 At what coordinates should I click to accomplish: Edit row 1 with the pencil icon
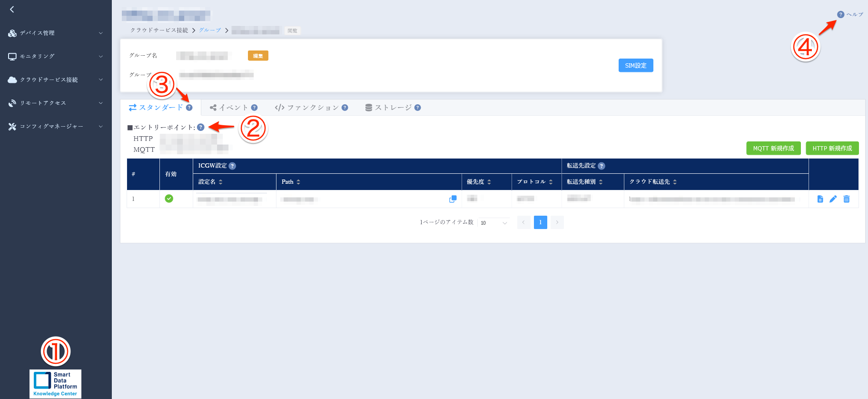pos(833,199)
